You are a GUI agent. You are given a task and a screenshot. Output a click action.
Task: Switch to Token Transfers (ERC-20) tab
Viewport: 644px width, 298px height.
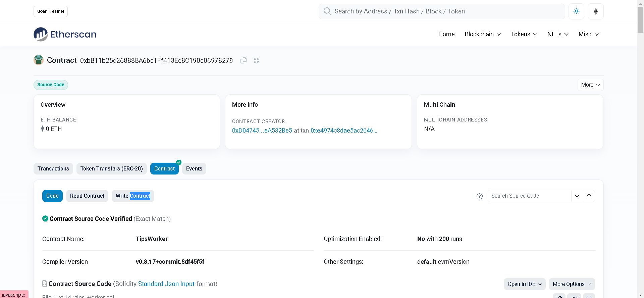click(112, 168)
